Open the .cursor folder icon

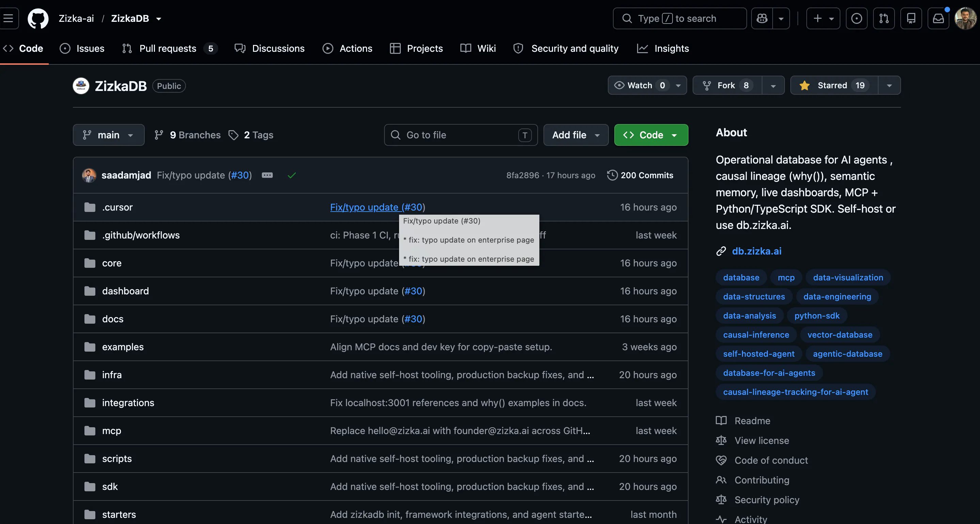tap(90, 207)
